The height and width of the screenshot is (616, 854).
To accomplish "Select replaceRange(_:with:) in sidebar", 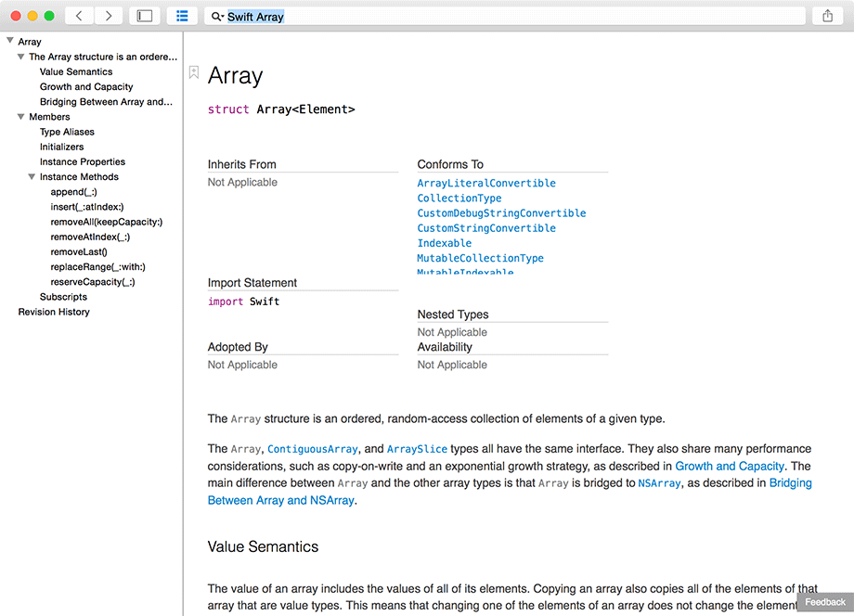I will click(x=98, y=266).
